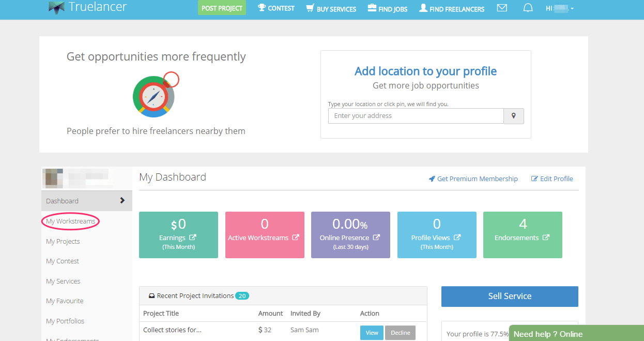
Task: Focus the Enter your address field
Action: pos(416,116)
